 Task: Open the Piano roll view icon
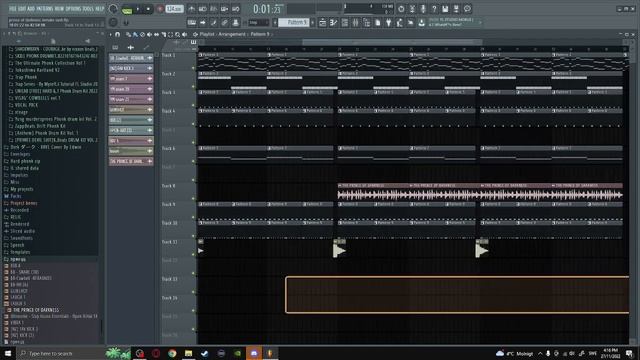click(333, 23)
